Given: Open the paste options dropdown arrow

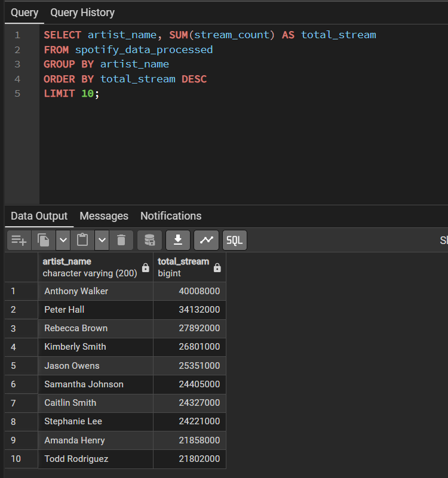Looking at the screenshot, I should pos(102,240).
